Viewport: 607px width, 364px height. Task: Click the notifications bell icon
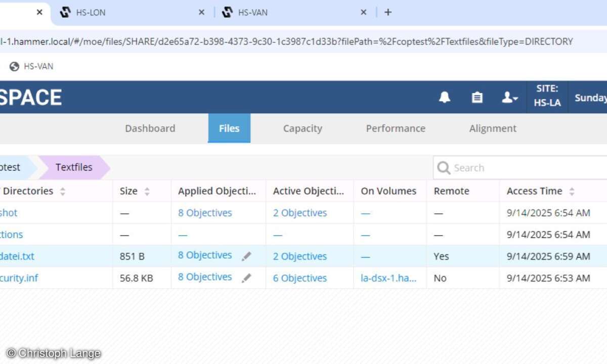444,98
